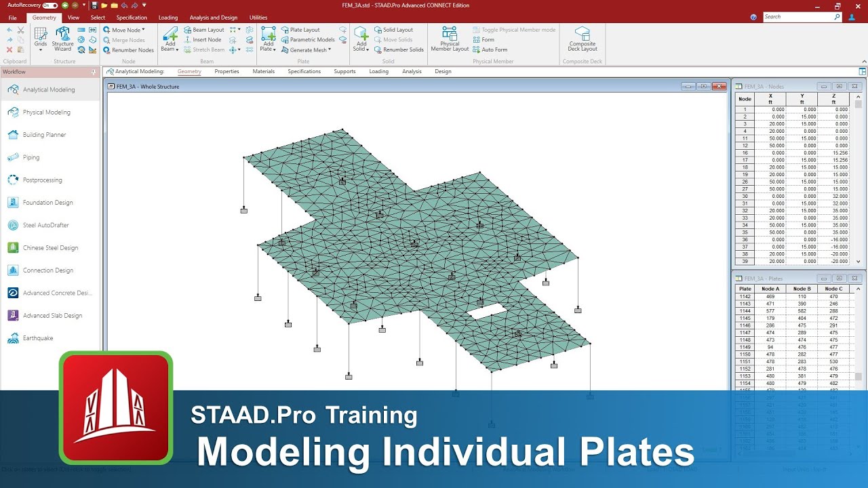Go to the Design page tab
Image resolution: width=868 pixels, height=488 pixels.
coord(443,71)
